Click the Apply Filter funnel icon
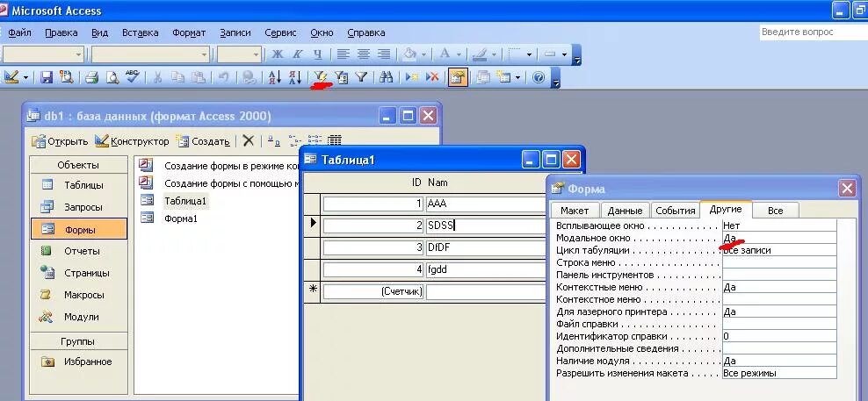The width and height of the screenshot is (868, 401). pyautogui.click(x=361, y=77)
